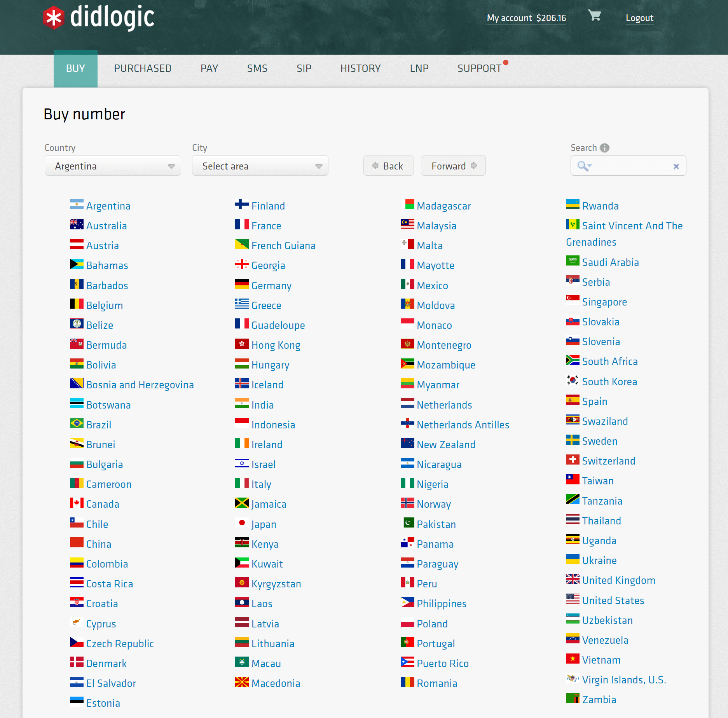Click the didlogic logo
This screenshot has width=728, height=718.
point(99,17)
